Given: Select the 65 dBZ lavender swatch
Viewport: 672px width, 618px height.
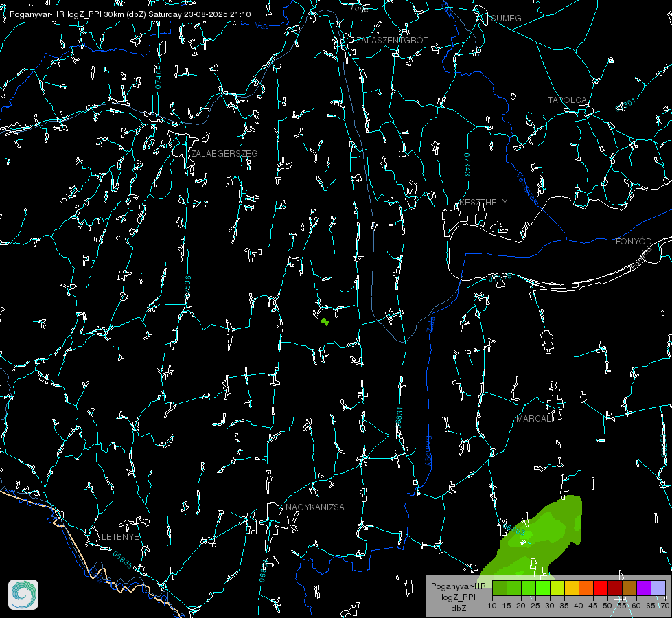Looking at the screenshot, I should point(658,588).
